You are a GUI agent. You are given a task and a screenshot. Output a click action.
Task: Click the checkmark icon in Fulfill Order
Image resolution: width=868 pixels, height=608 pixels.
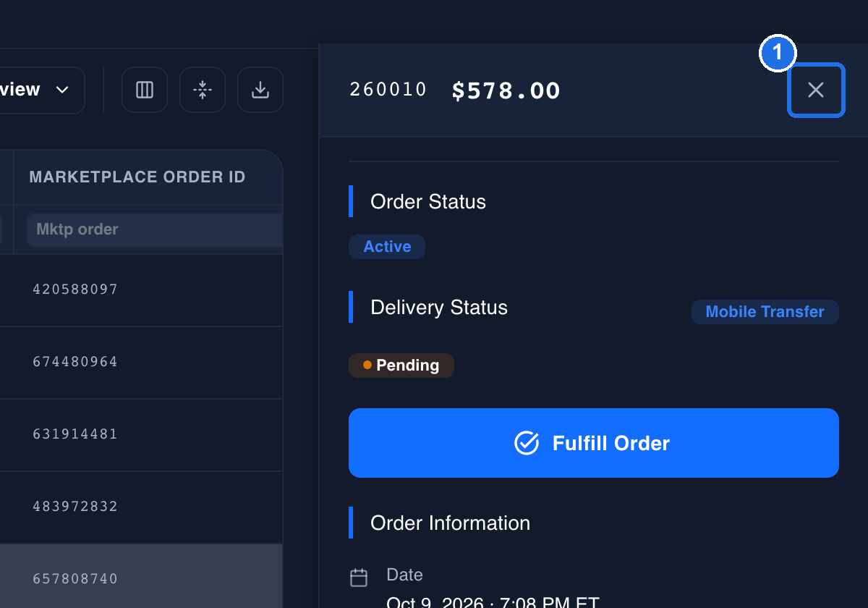pos(527,443)
